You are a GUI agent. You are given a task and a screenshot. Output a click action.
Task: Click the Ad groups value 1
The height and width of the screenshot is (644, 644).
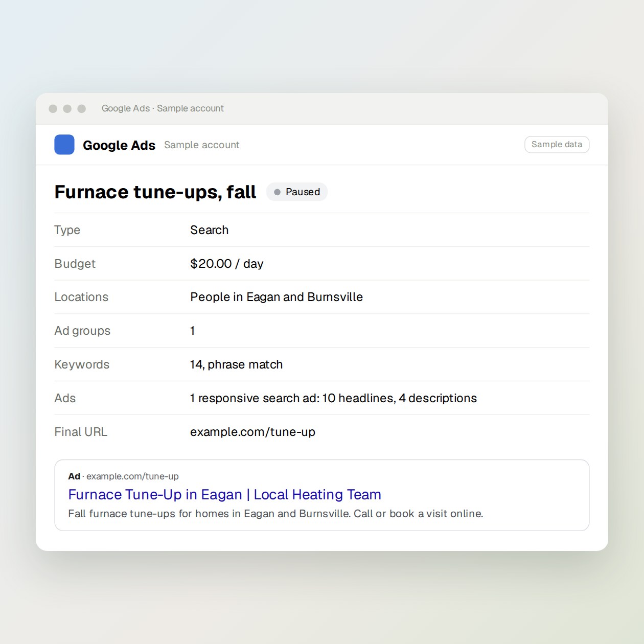point(192,331)
